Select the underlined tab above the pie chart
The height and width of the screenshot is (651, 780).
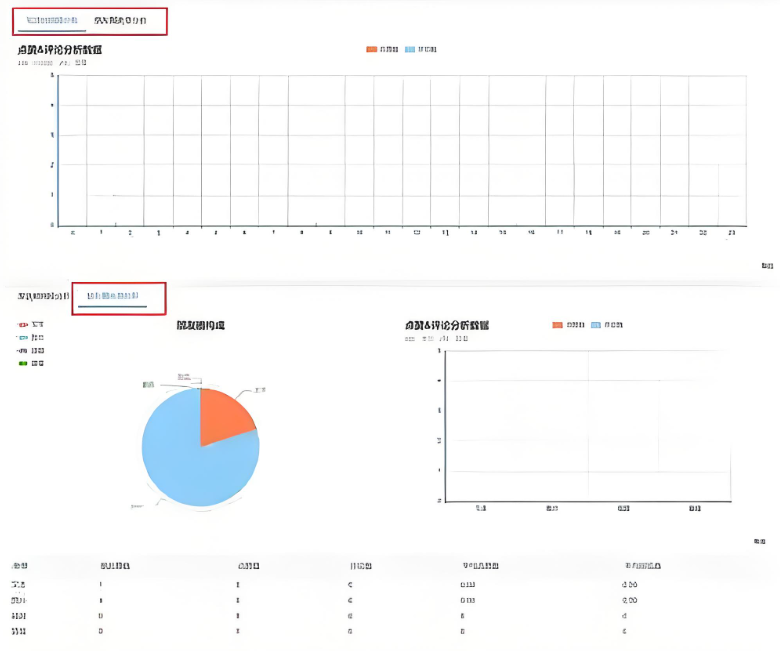(117, 297)
